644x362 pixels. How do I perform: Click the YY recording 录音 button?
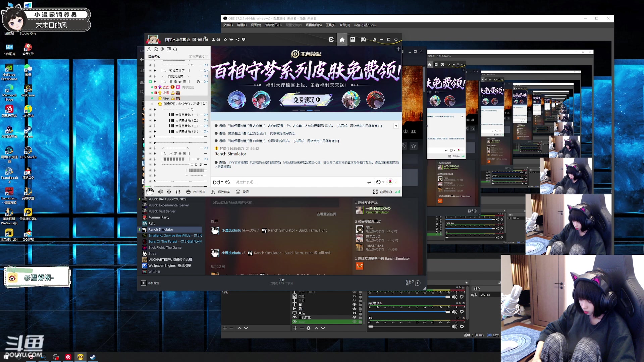point(242,192)
